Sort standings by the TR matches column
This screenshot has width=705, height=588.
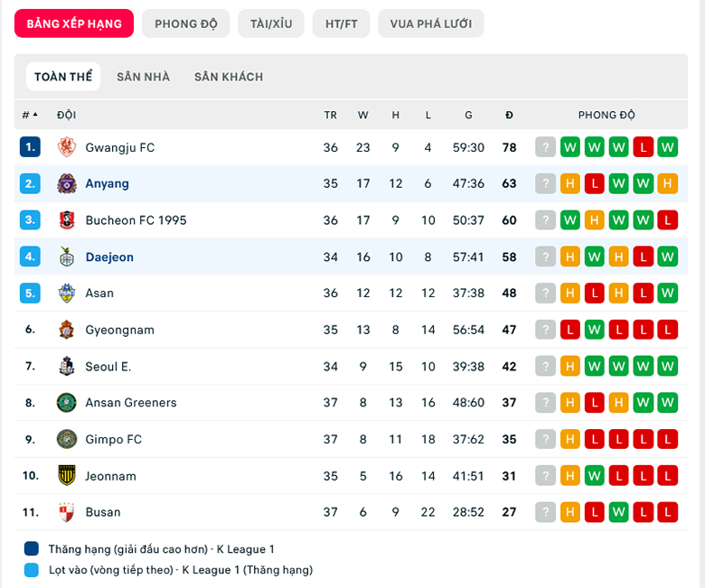pos(331,115)
